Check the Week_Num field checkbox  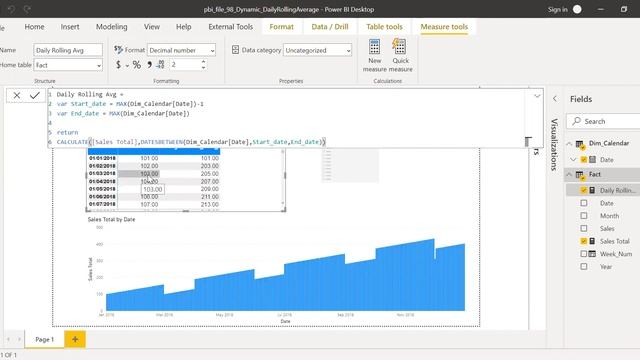point(584,254)
